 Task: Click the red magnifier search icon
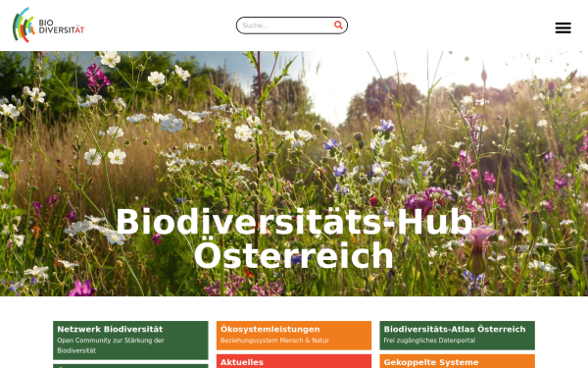click(x=338, y=26)
